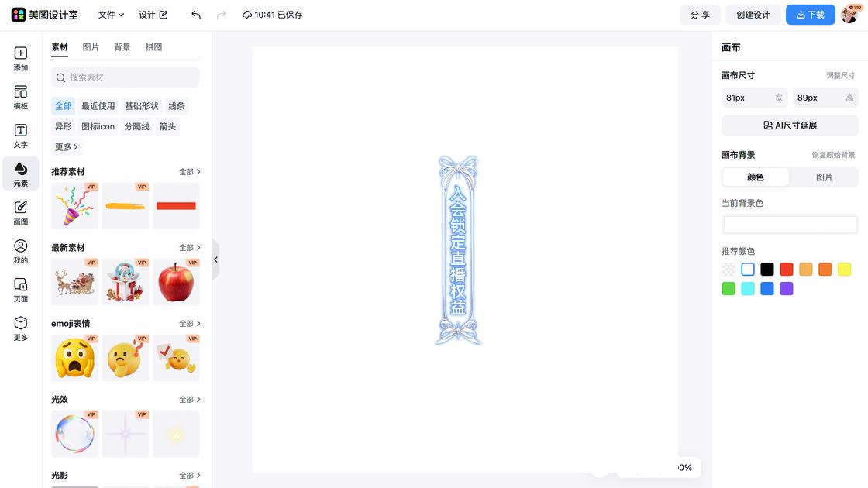Select the 元素 (Elements) sidebar icon
Viewport: 868px width, 488px height.
coord(20,174)
